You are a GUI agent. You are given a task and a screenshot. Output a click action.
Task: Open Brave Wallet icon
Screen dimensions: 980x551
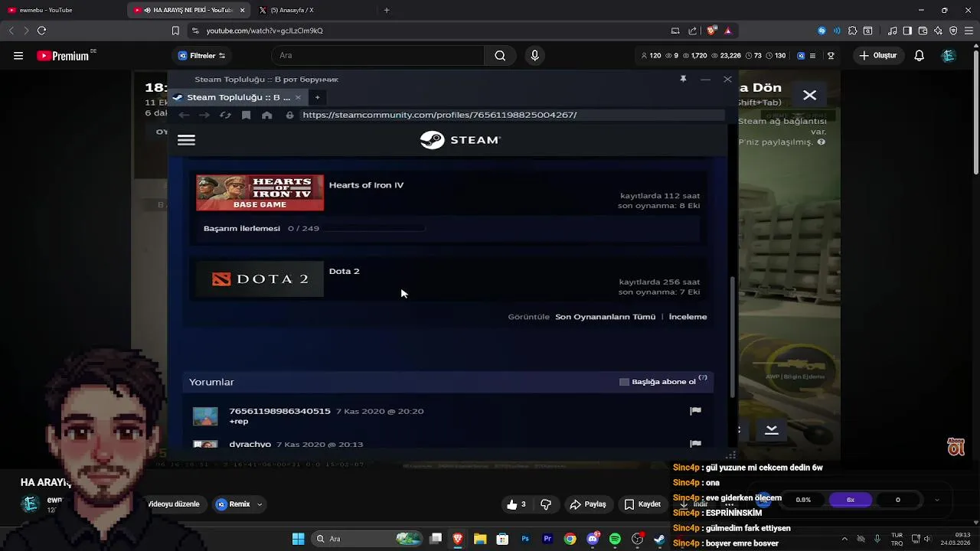pyautogui.click(x=923, y=31)
